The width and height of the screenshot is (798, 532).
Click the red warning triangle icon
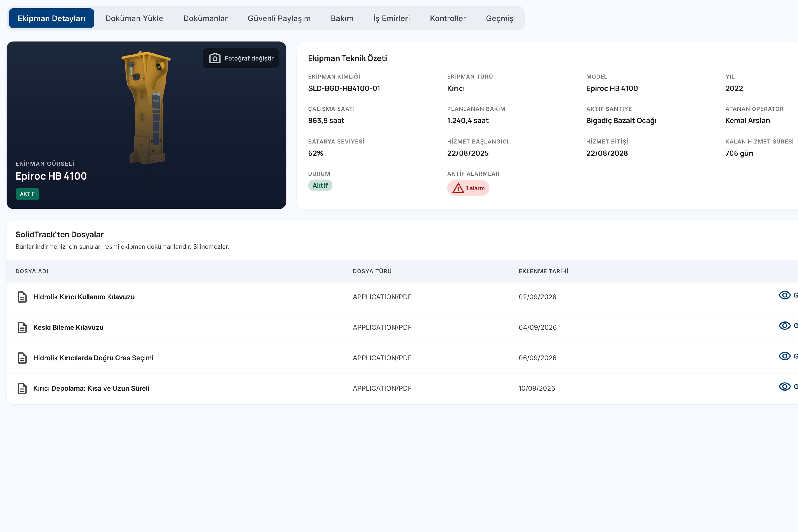click(x=458, y=188)
